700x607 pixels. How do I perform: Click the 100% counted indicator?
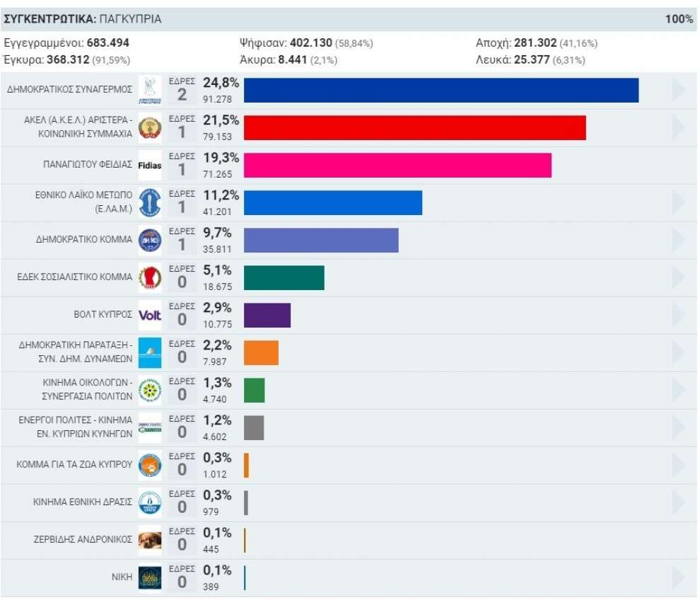[x=679, y=19]
